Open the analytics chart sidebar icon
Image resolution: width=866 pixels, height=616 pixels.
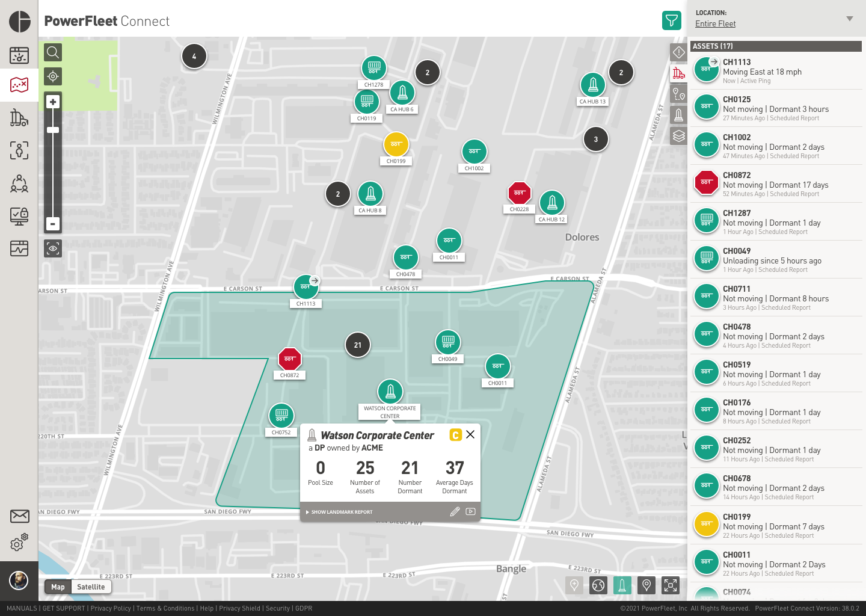pos(19,248)
